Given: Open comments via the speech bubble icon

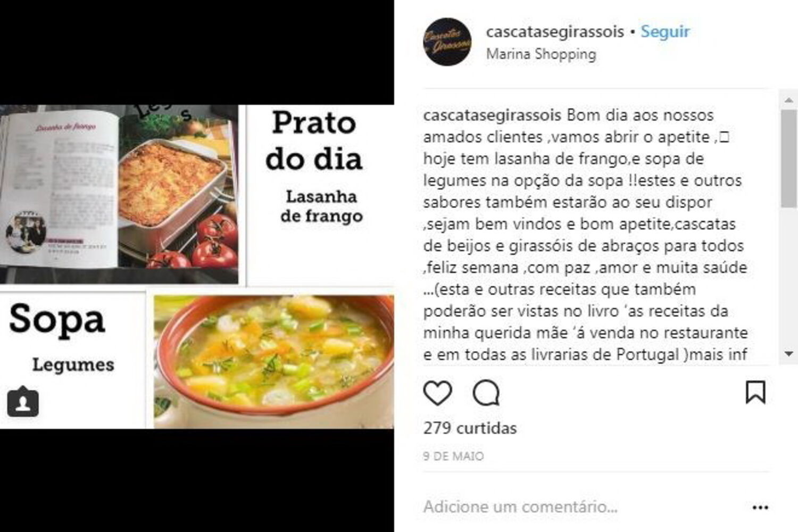Looking at the screenshot, I should click(486, 393).
